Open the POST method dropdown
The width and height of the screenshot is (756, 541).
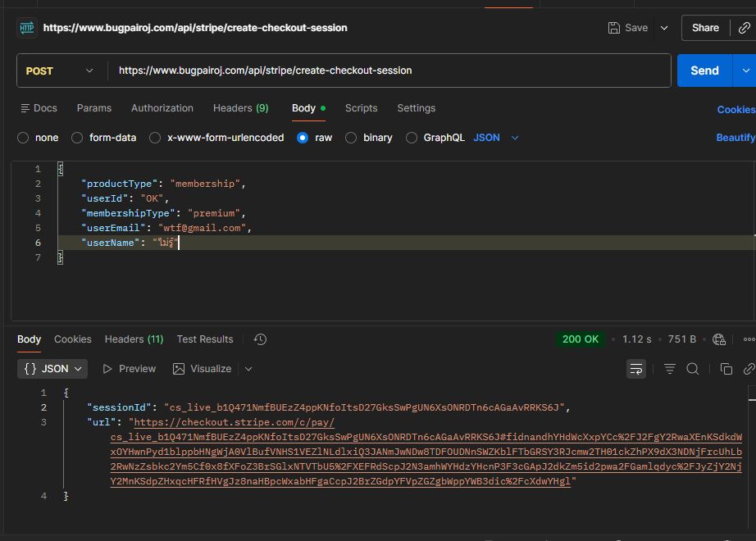(x=59, y=70)
